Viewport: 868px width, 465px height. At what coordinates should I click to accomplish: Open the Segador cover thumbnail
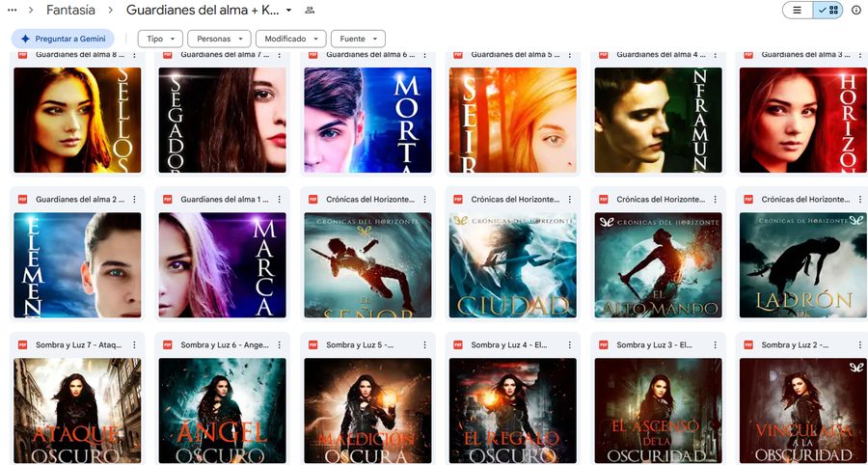(223, 121)
